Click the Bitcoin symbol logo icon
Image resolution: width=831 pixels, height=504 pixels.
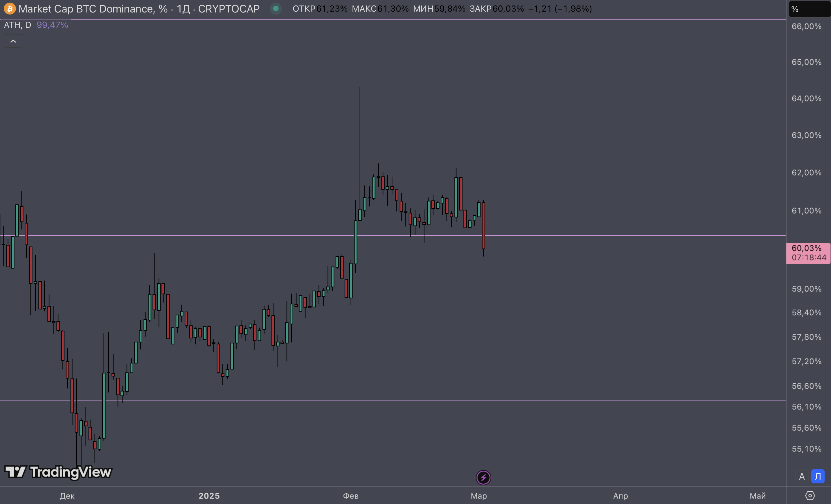pyautogui.click(x=10, y=8)
